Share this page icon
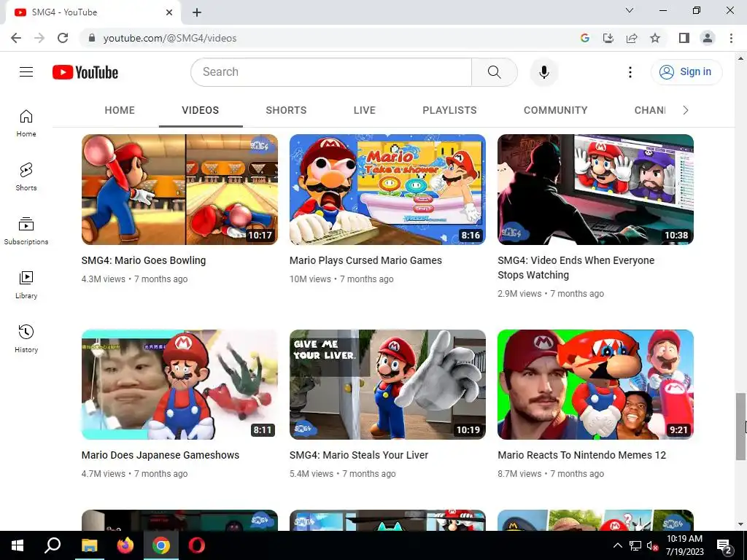Screen dimensions: 747x560 pos(632,38)
